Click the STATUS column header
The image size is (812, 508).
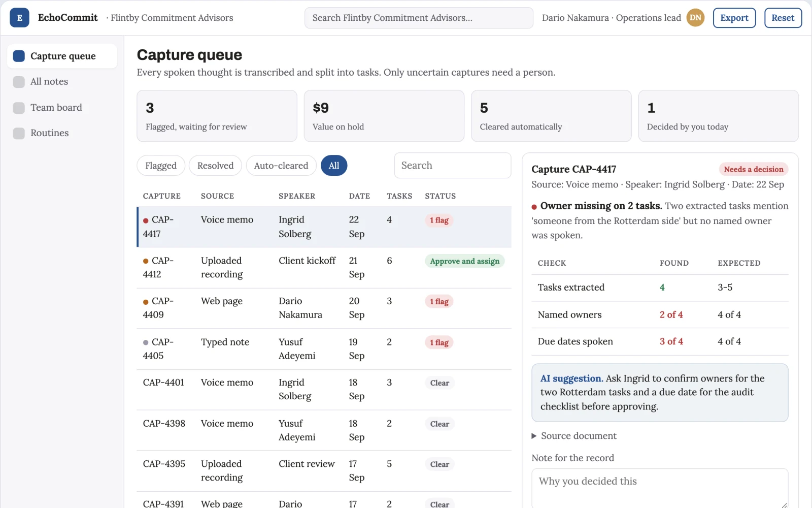click(x=440, y=196)
